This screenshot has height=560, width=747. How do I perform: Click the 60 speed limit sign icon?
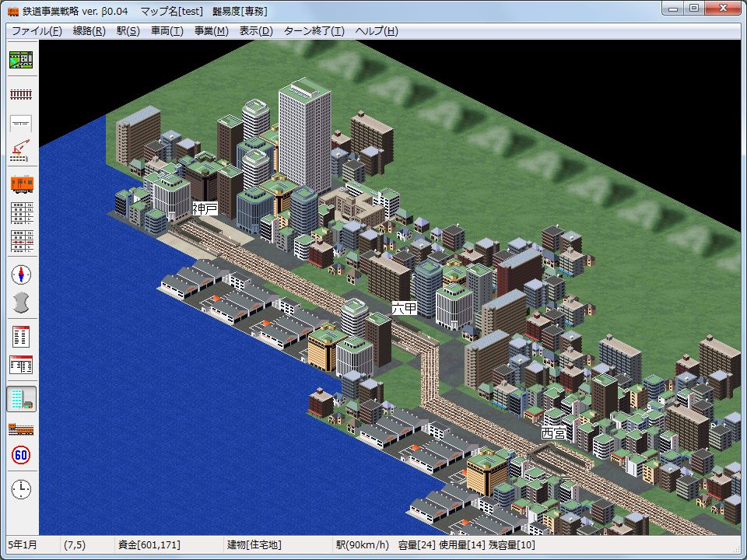click(21, 455)
